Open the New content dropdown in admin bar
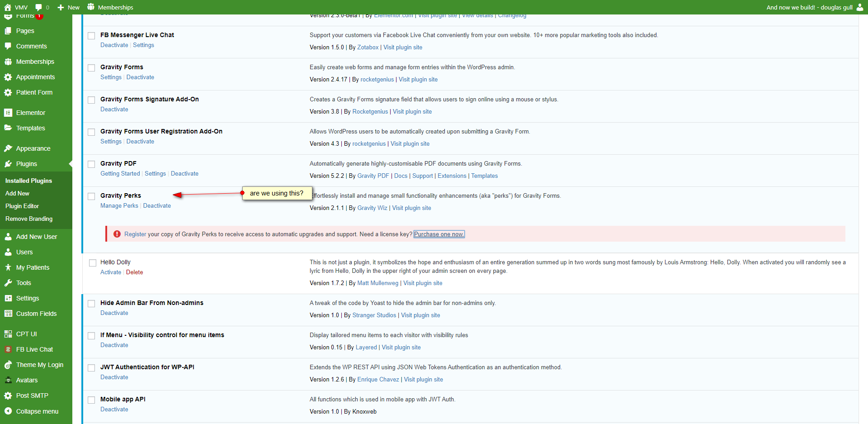This screenshot has height=424, width=868. tap(68, 7)
